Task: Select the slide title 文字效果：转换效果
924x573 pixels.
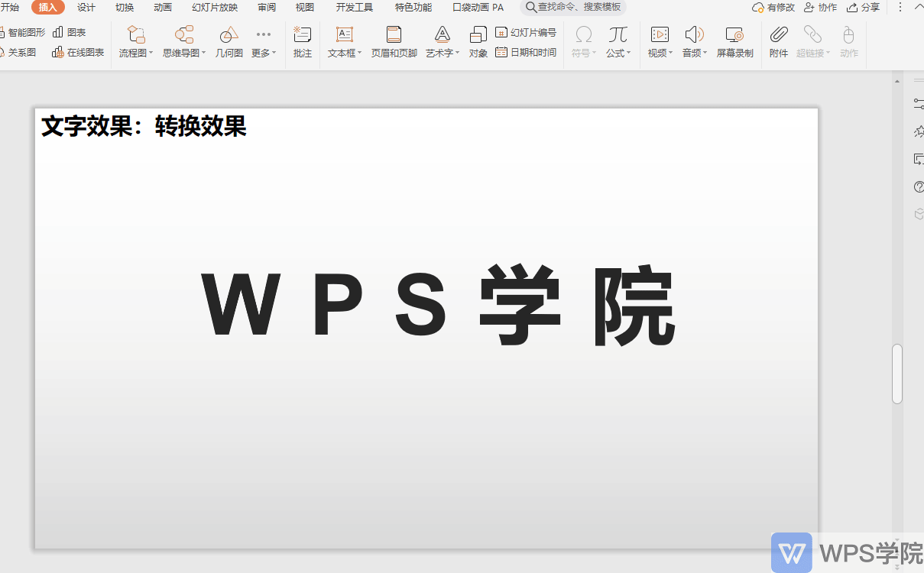Action: pos(144,126)
